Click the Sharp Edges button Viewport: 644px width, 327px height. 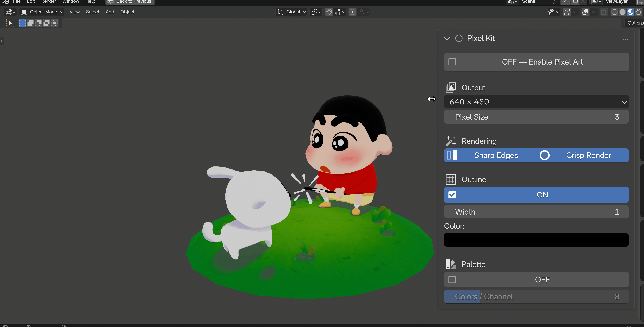490,155
